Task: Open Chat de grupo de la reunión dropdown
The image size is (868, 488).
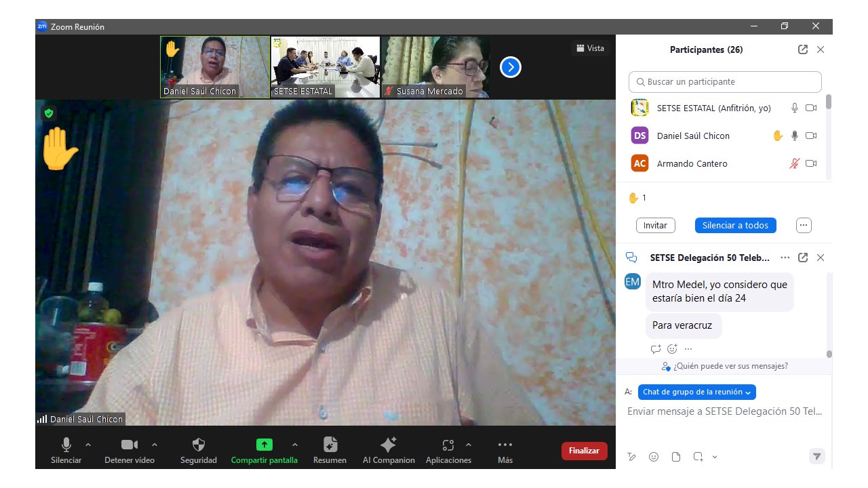Action: pyautogui.click(x=696, y=392)
